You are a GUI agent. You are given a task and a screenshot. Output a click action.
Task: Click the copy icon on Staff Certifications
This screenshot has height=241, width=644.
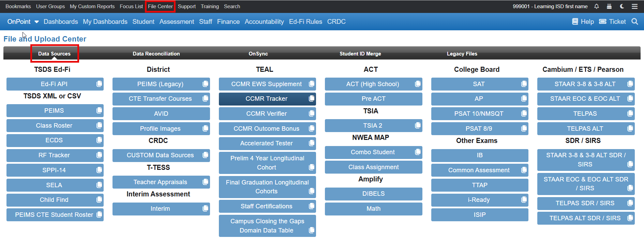point(312,206)
